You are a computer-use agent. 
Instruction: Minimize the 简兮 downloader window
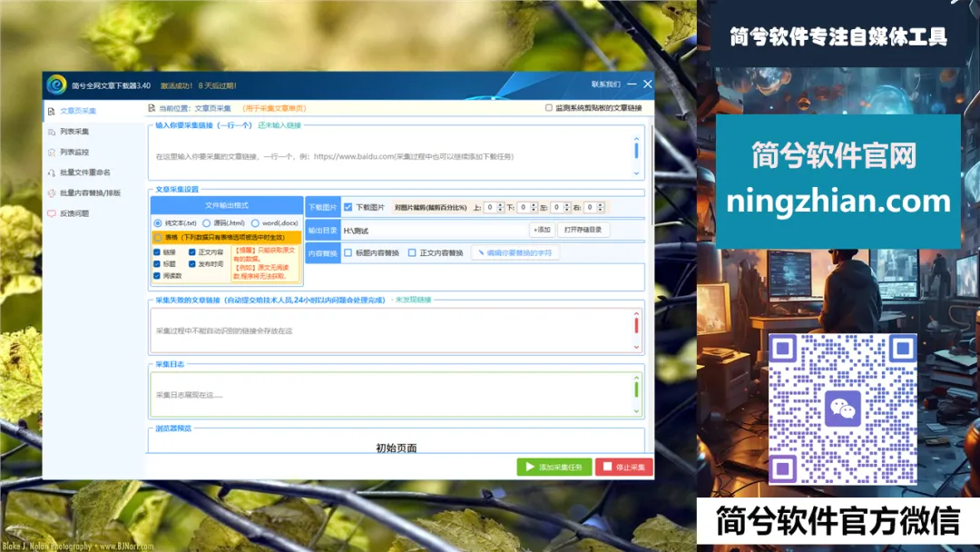(x=632, y=84)
